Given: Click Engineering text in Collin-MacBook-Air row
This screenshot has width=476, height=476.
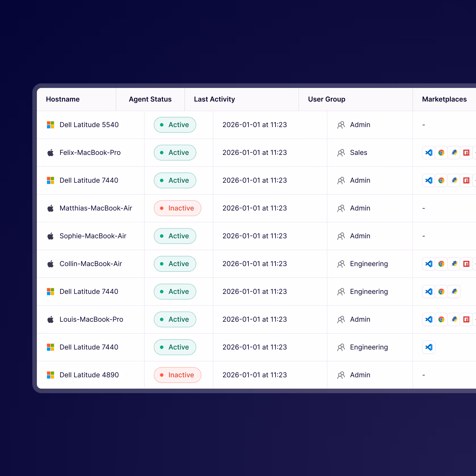Looking at the screenshot, I should [369, 264].
